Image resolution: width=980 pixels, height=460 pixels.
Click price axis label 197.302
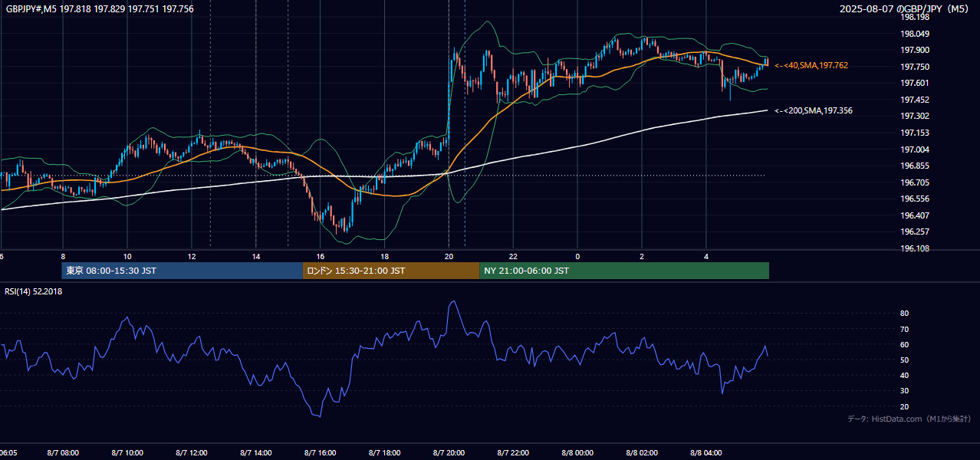click(x=915, y=117)
